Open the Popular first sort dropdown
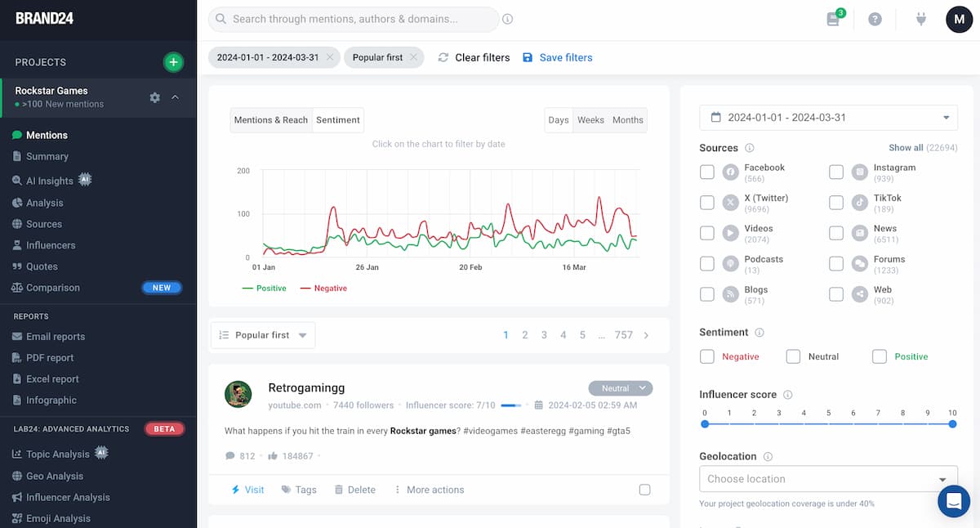 [x=263, y=335]
